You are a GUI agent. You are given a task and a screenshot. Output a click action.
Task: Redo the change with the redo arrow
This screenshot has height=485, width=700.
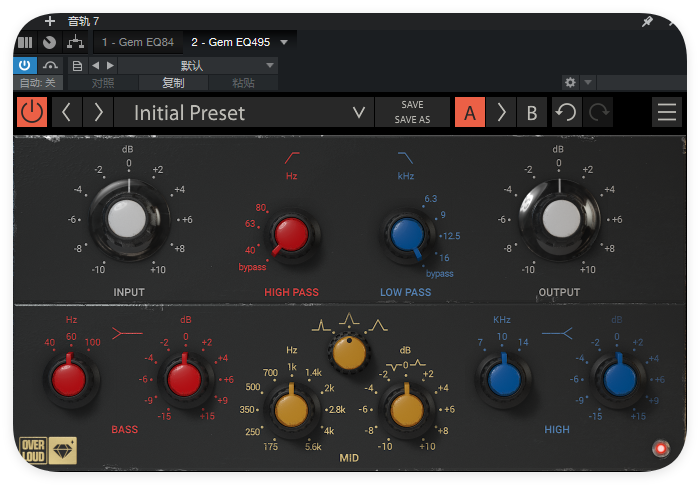click(x=598, y=112)
